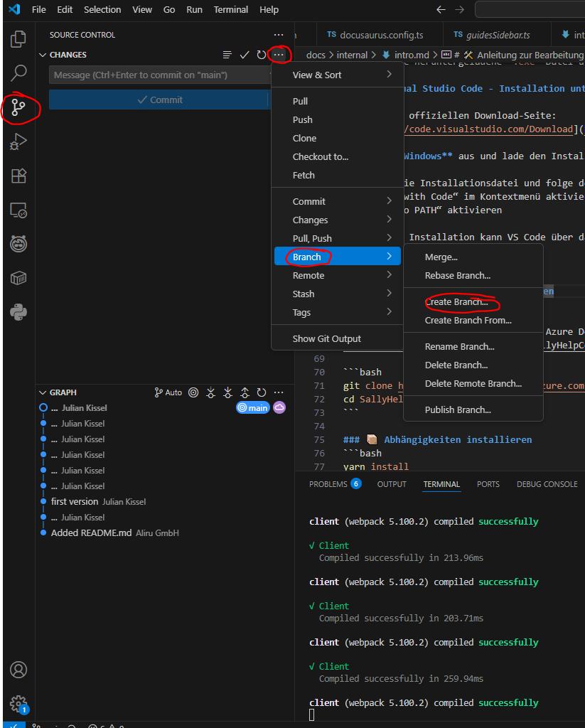Collapse the CHANGES section
The width and height of the screenshot is (585, 728).
tap(43, 55)
